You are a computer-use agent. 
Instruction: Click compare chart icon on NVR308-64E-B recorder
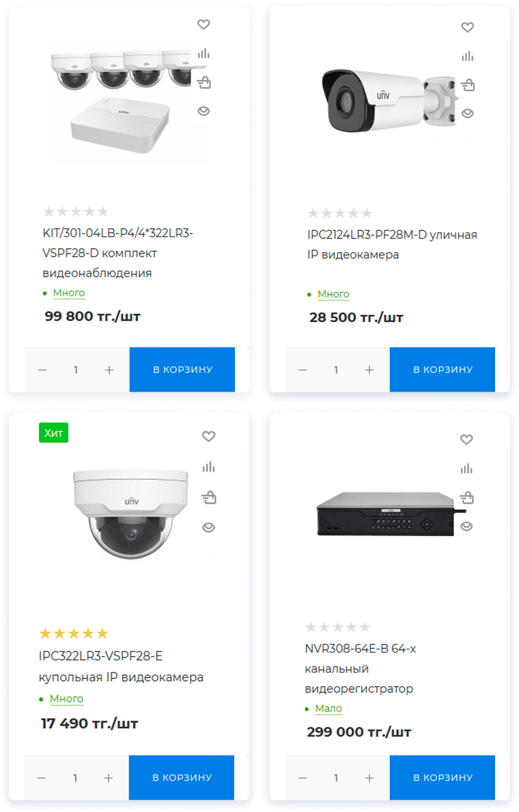(x=466, y=469)
